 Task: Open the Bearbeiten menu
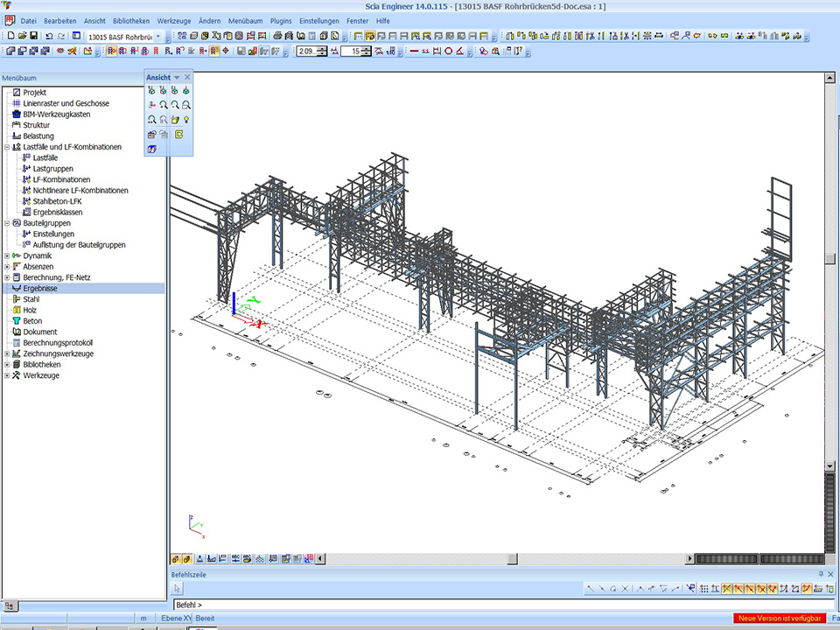point(60,20)
